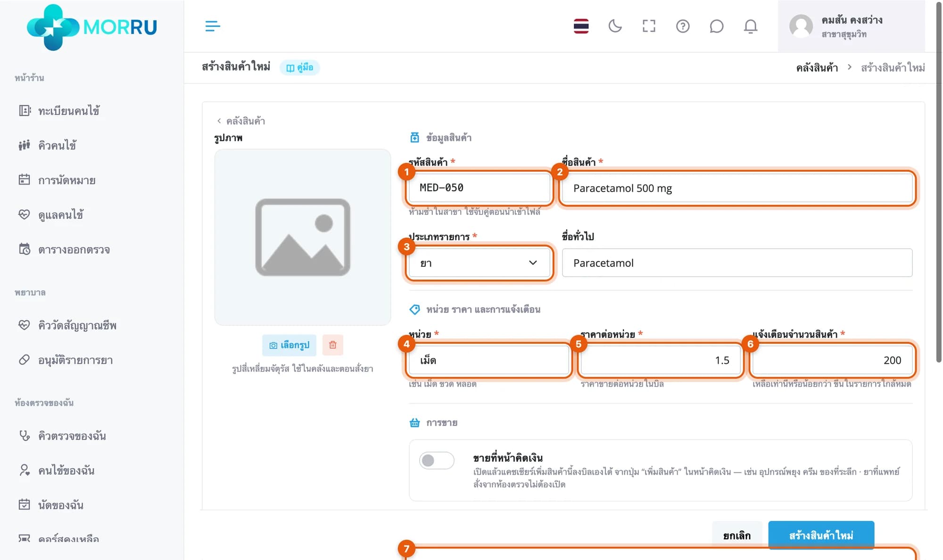Click the MORRU logo
Viewport: 943px width, 560px height.
[92, 27]
